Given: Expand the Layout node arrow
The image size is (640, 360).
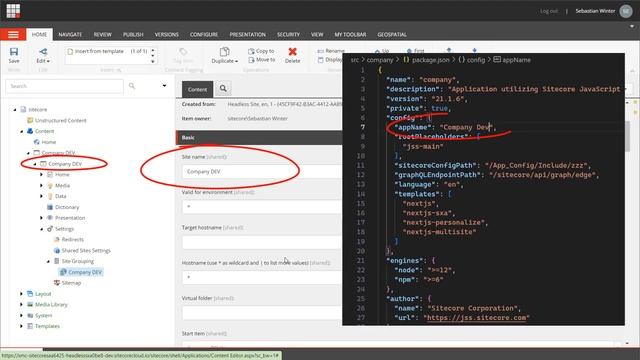Looking at the screenshot, I should point(22,294).
